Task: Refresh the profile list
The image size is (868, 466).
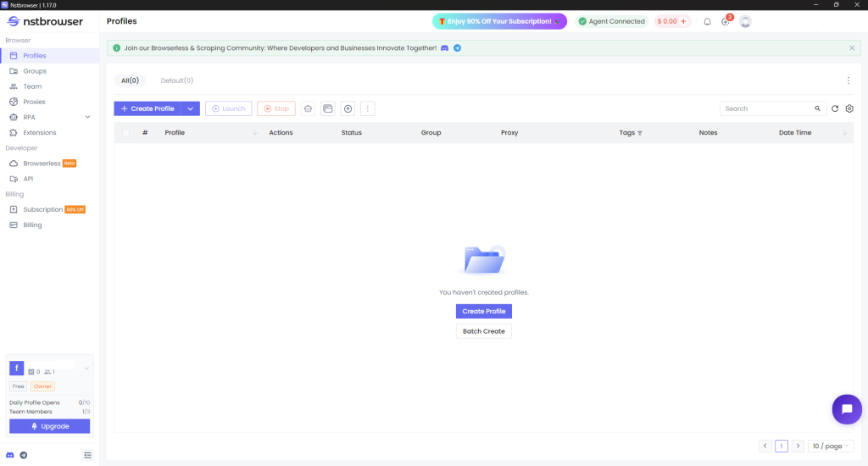Action: tap(835, 108)
